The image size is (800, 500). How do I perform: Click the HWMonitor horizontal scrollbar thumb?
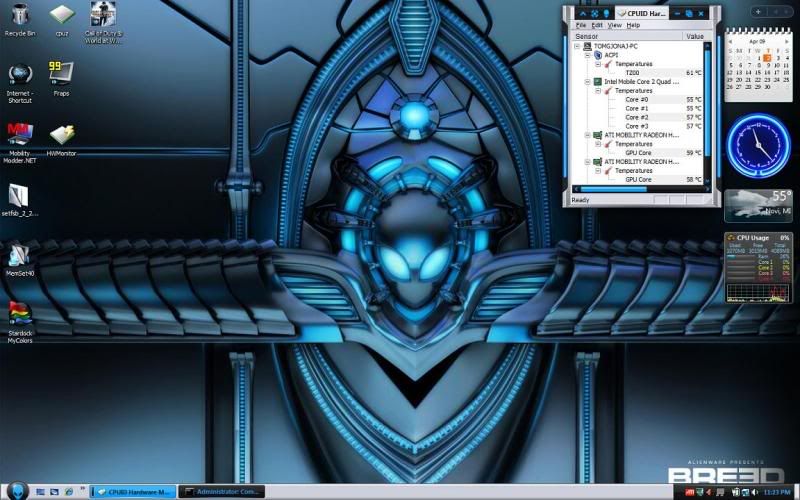(x=614, y=189)
